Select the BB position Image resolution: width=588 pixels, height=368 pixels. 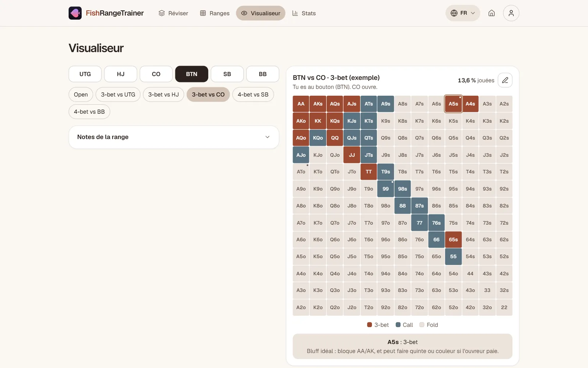pyautogui.click(x=263, y=74)
